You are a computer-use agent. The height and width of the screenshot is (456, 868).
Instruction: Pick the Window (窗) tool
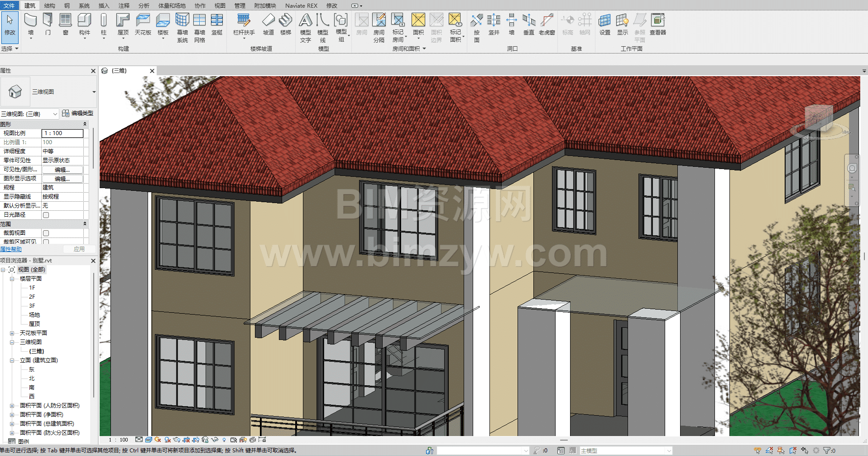66,24
